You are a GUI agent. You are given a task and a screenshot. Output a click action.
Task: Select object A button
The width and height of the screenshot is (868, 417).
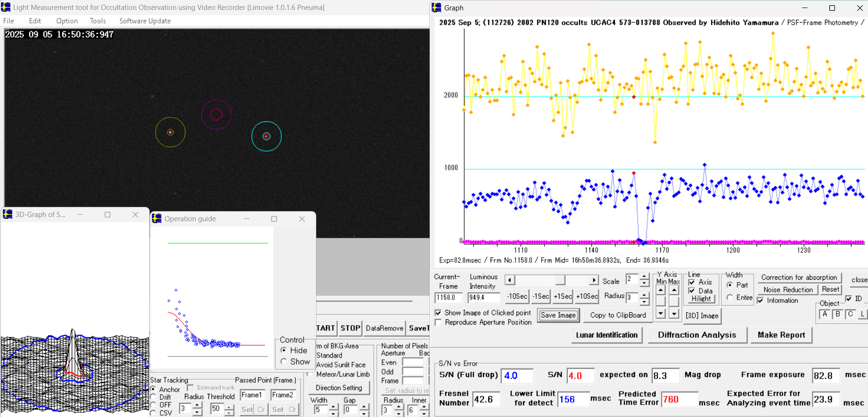click(825, 314)
